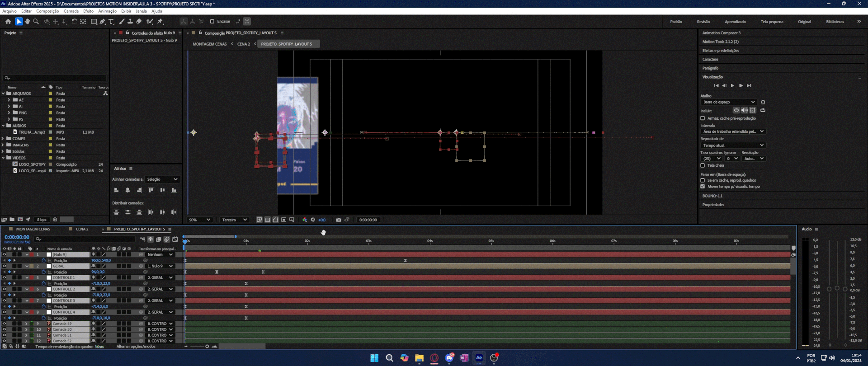This screenshot has width=868, height=366.
Task: Open the Graph Editor icon in timeline
Action: point(175,239)
